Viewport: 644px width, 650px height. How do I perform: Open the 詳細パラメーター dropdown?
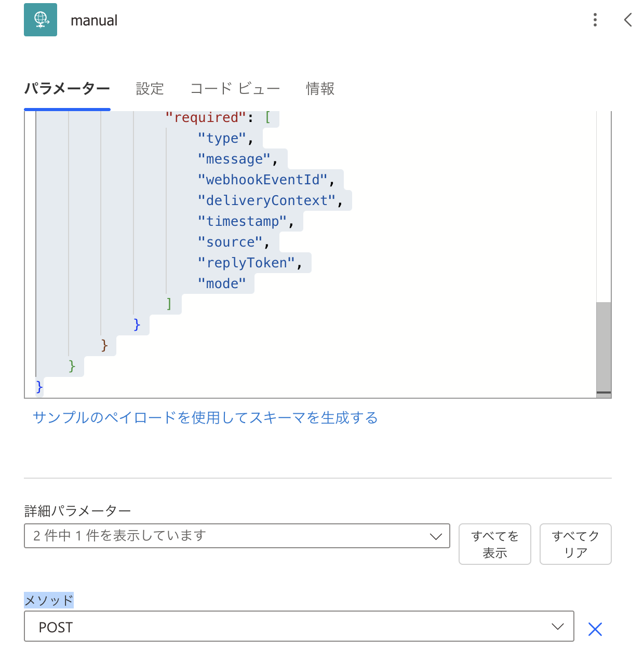coord(237,536)
